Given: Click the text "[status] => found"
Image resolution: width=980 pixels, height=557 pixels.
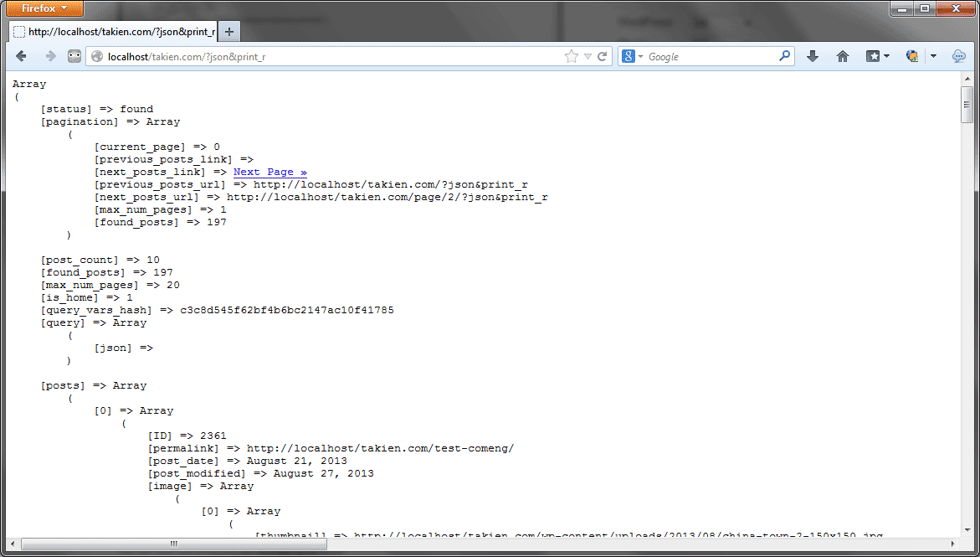Looking at the screenshot, I should click(x=97, y=109).
